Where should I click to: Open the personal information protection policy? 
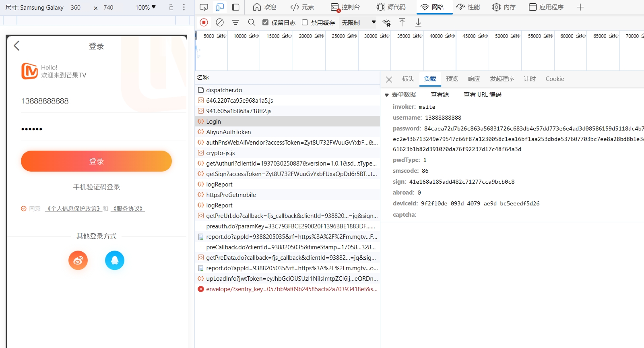(x=73, y=209)
